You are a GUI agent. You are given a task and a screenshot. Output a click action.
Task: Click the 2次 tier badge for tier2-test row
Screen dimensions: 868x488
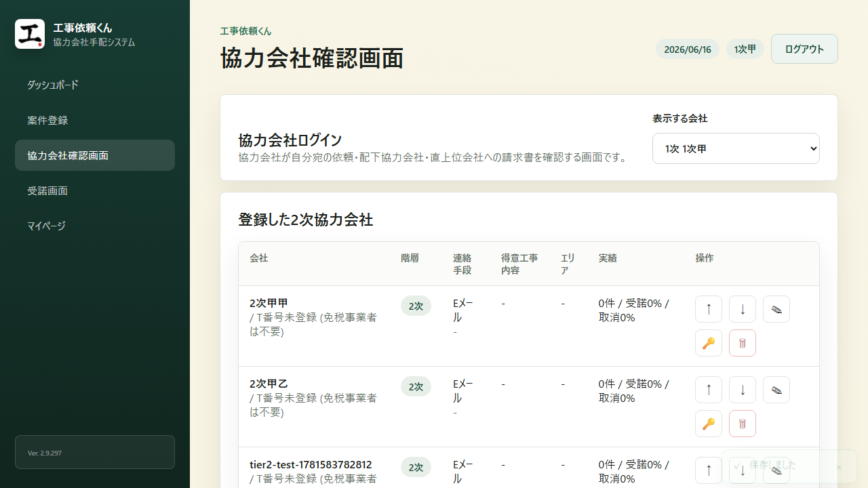click(x=416, y=467)
